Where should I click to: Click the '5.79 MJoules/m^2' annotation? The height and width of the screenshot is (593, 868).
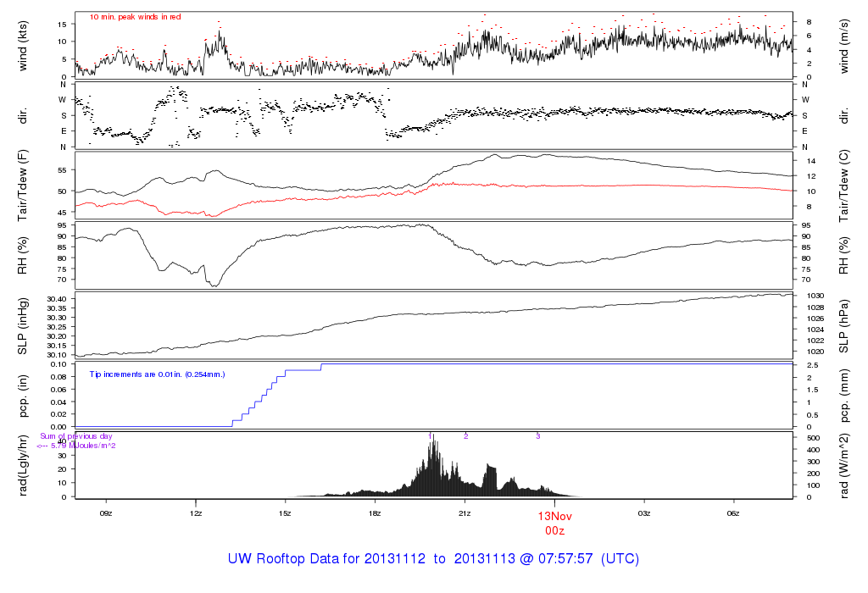[83, 446]
